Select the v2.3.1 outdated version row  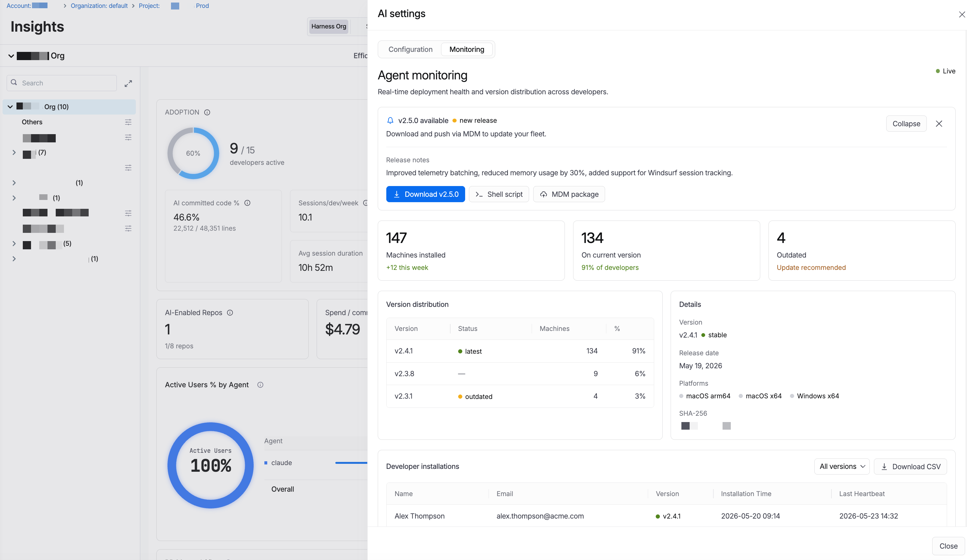click(x=520, y=396)
